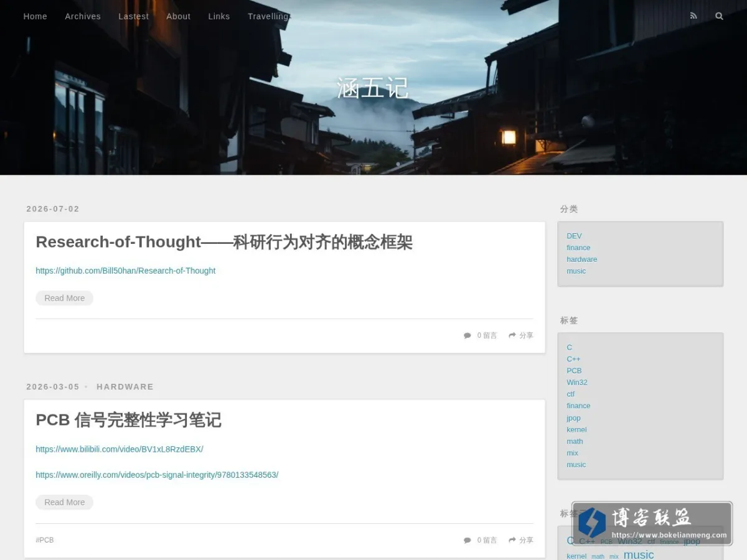Read More under the PCB post
The width and height of the screenshot is (747, 560).
pos(65,502)
